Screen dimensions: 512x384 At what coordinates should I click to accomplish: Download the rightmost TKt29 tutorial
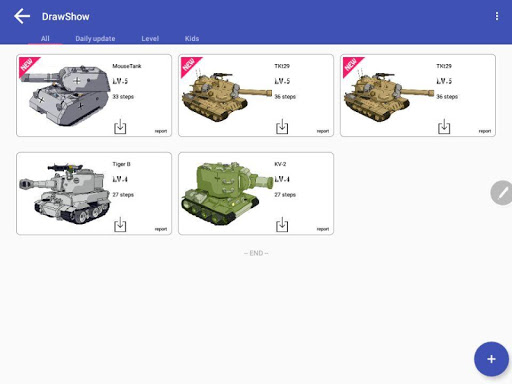pyautogui.click(x=444, y=127)
